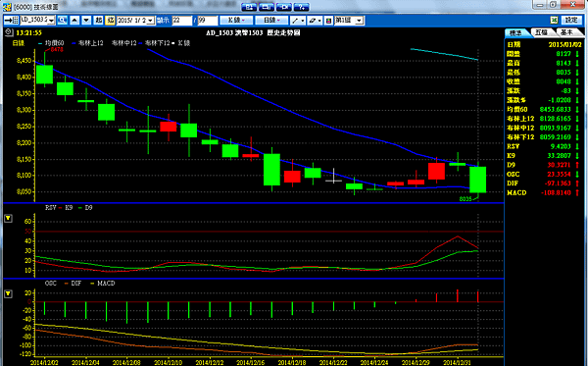This screenshot has height=366, width=588.
Task: Toggle the yellow arrow on RSV panel
Action: [x=8, y=218]
